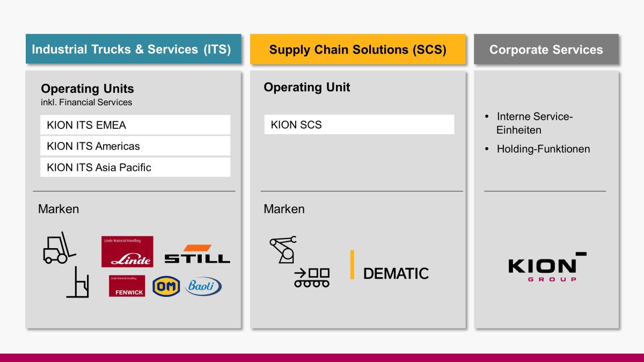644x362 pixels.
Task: Click the pallet stacker icon
Action: (x=77, y=283)
